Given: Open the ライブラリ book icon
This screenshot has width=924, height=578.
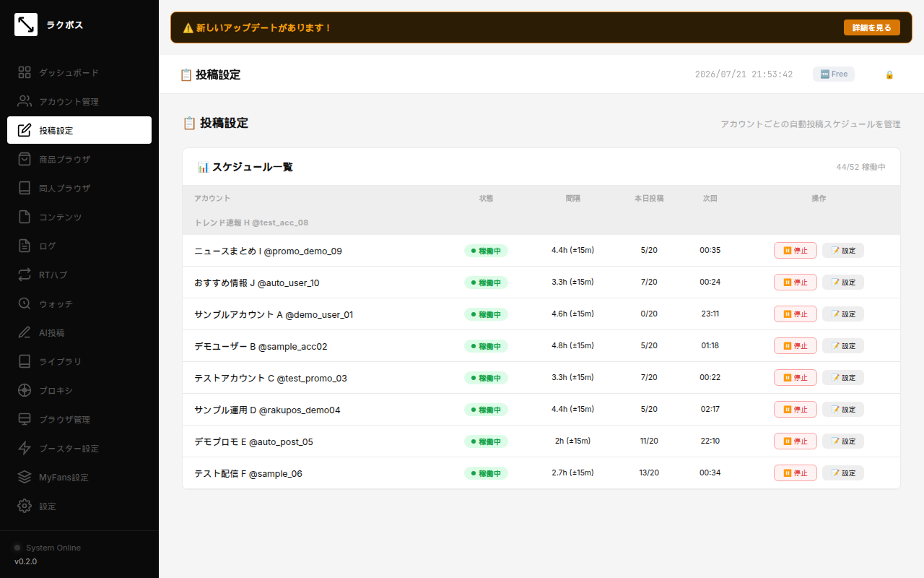Looking at the screenshot, I should coord(25,361).
